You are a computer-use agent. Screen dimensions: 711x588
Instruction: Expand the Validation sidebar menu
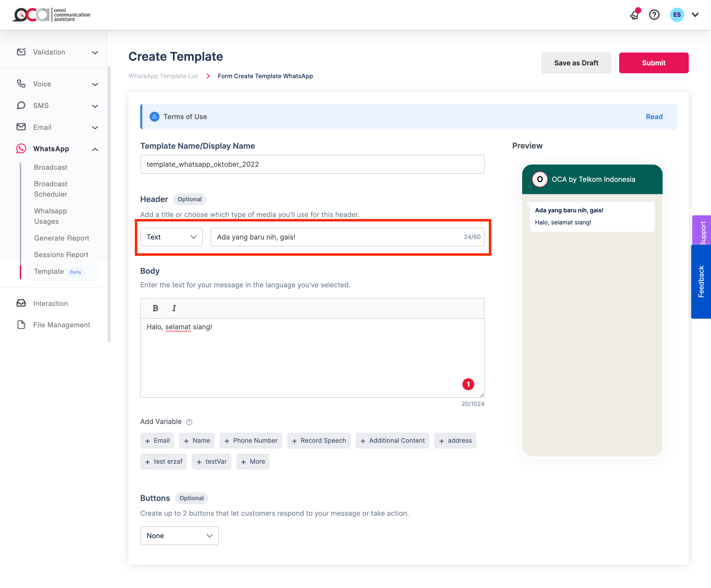tap(58, 53)
